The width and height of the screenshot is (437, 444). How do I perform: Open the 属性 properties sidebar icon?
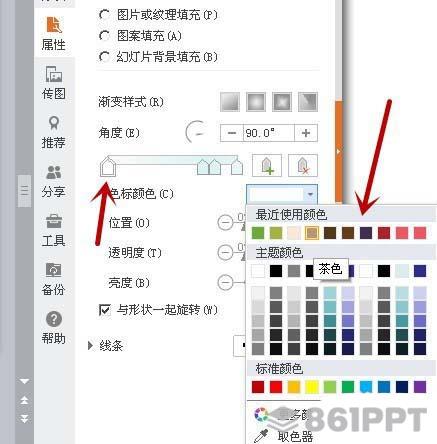click(x=53, y=34)
